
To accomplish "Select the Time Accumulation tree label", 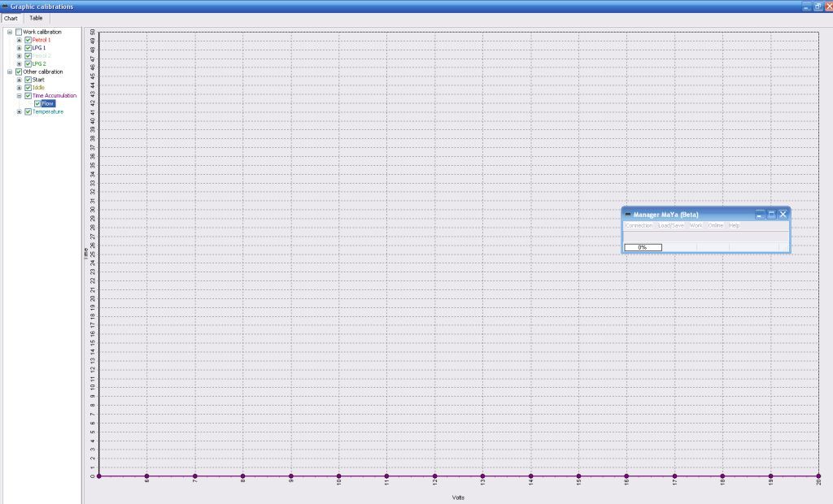I will (x=55, y=96).
